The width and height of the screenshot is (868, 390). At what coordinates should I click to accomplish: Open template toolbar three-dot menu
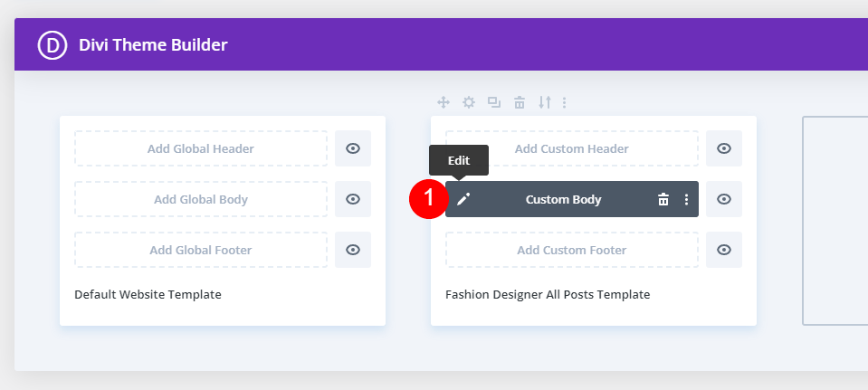[564, 102]
